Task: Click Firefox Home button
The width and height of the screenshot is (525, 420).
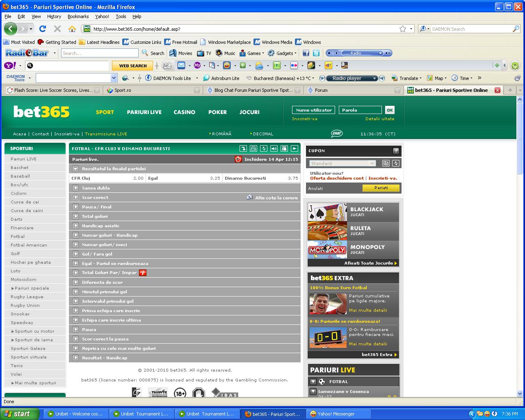Action: click(x=72, y=29)
